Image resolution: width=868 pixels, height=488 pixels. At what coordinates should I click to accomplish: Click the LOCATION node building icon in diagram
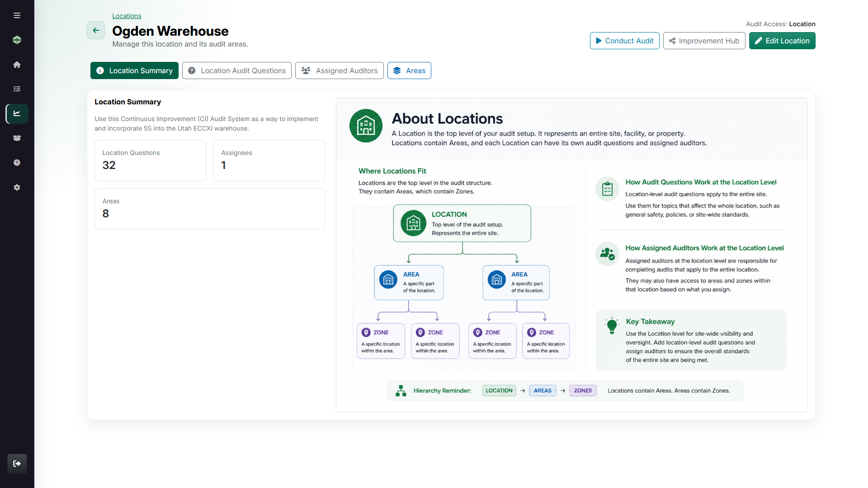pos(413,223)
